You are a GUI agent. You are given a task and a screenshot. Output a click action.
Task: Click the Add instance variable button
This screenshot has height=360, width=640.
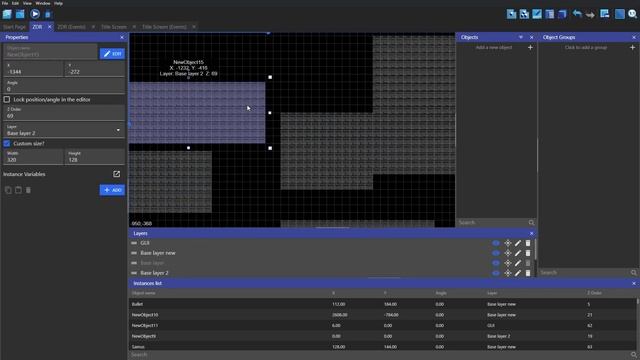[112, 190]
